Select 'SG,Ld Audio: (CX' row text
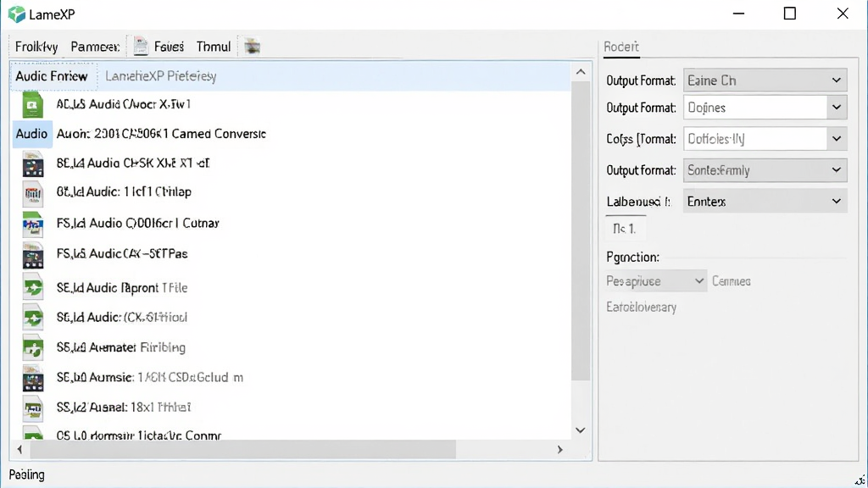This screenshot has width=868, height=488. tap(122, 317)
